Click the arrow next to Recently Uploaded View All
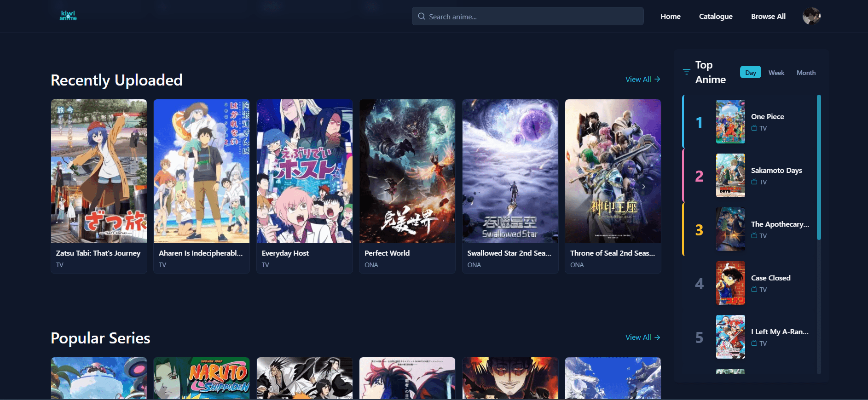This screenshot has width=868, height=400. click(657, 79)
